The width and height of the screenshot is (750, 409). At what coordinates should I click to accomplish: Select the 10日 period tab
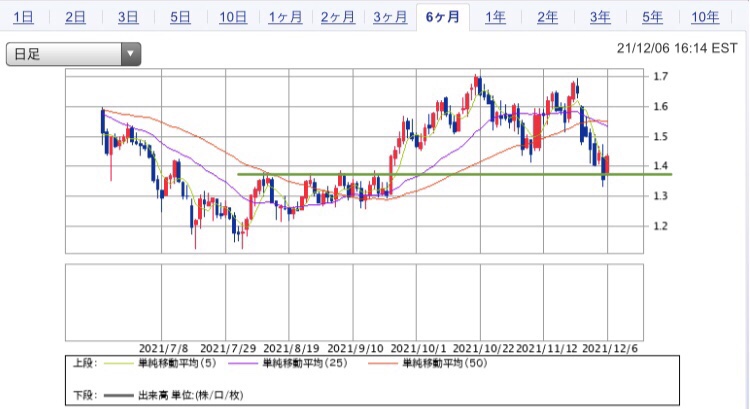pyautogui.click(x=233, y=17)
